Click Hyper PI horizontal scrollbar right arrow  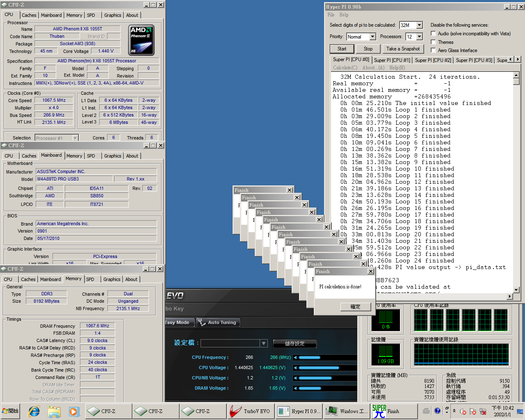[x=510, y=296]
